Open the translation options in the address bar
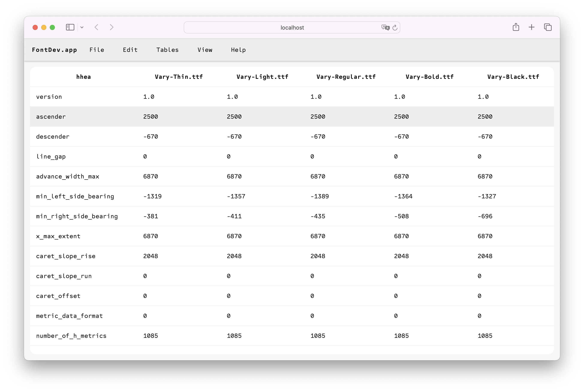The width and height of the screenshot is (584, 392). [x=385, y=27]
